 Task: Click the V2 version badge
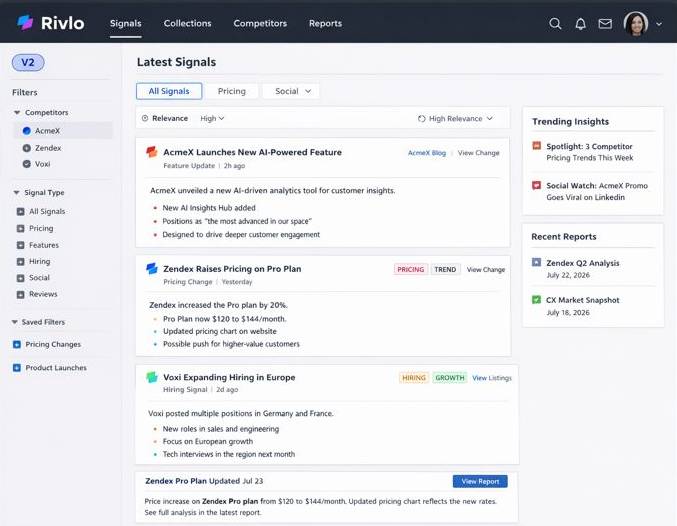(28, 63)
